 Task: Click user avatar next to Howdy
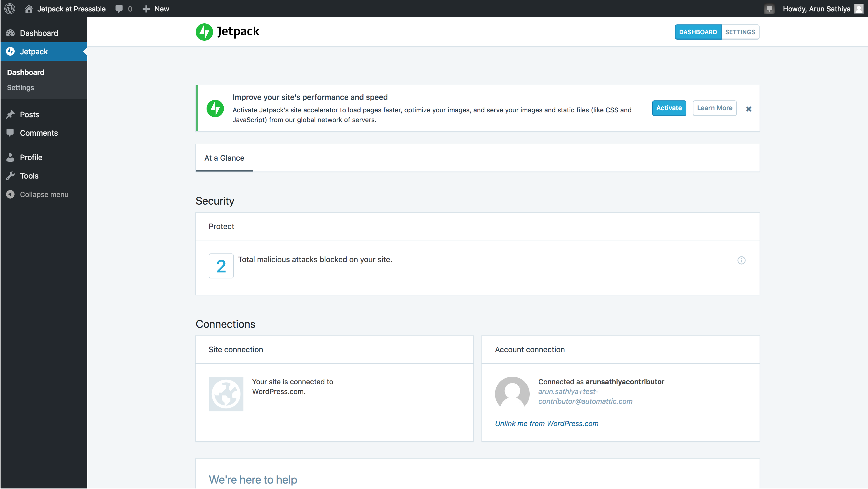click(x=859, y=9)
